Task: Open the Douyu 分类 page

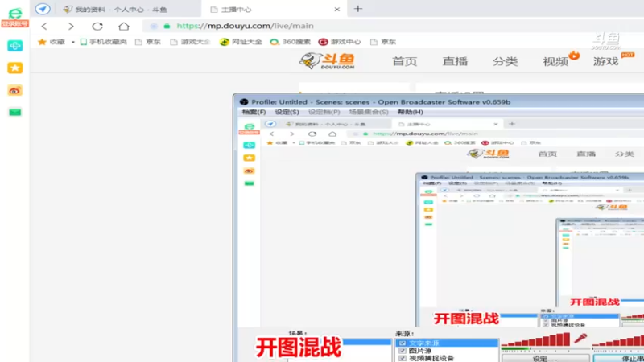Action: point(506,62)
